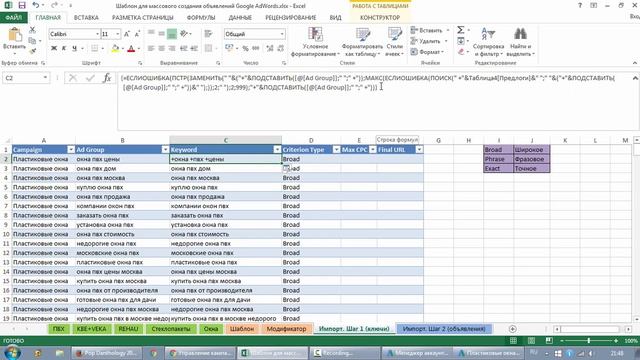The width and height of the screenshot is (640, 360).
Task: Switch to the ДАННЫЕ ribbon tab
Action: pos(240,18)
